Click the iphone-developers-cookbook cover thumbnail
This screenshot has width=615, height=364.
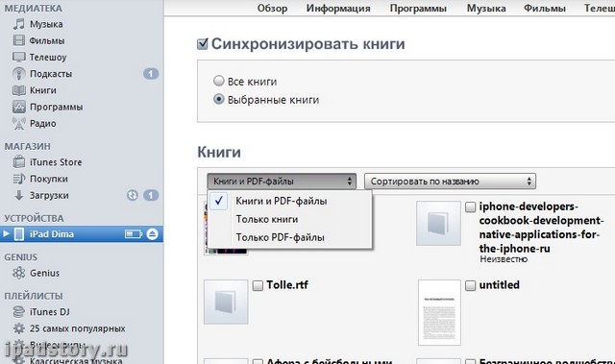pyautogui.click(x=438, y=224)
